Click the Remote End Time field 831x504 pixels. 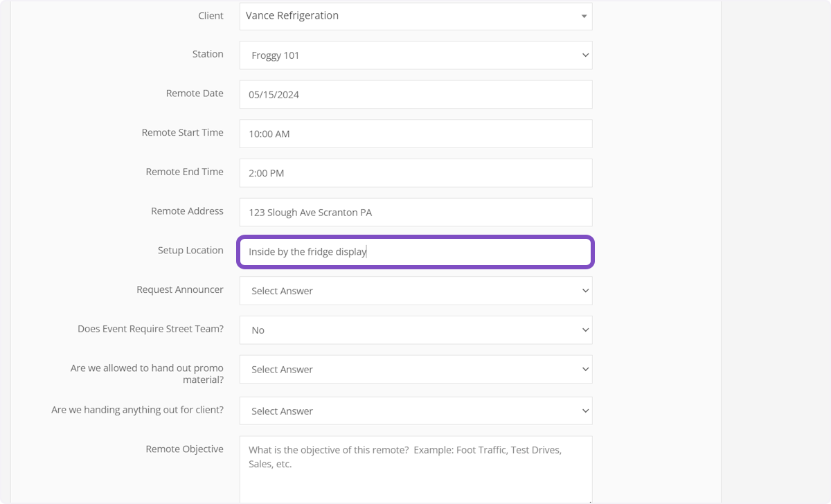point(415,172)
